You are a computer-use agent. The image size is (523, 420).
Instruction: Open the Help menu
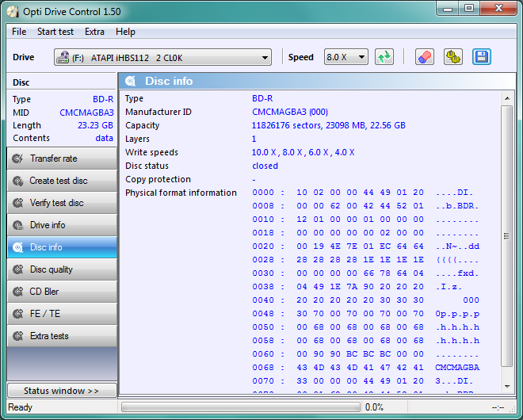click(x=125, y=32)
